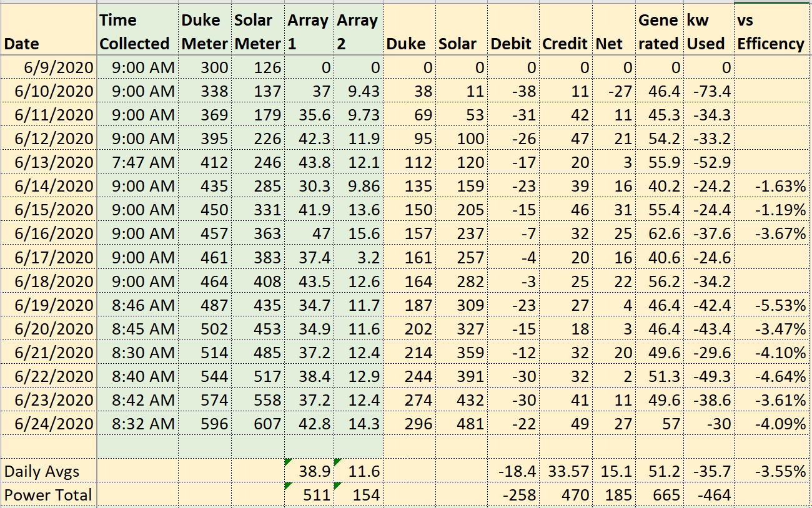
Task: Select the efficiency value -5.53%
Action: [773, 305]
